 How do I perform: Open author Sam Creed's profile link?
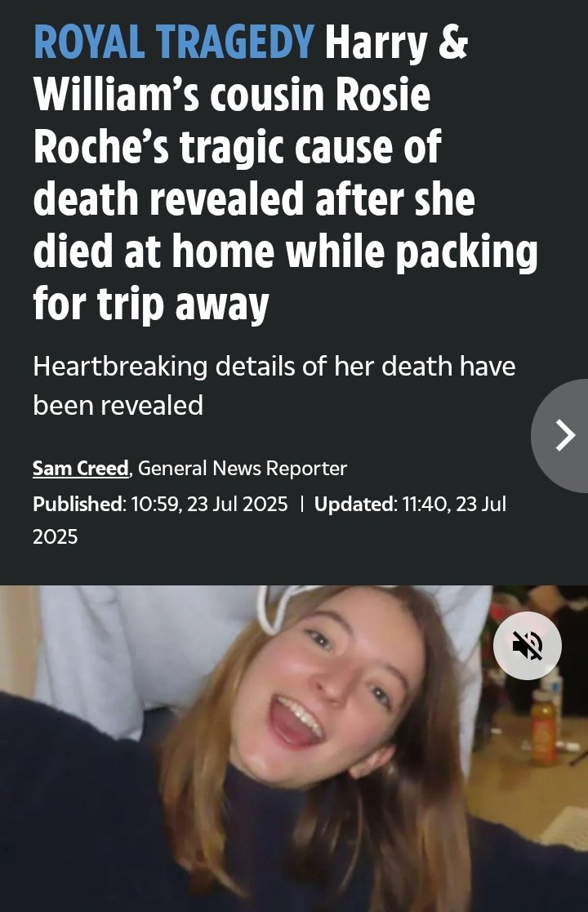tap(80, 468)
